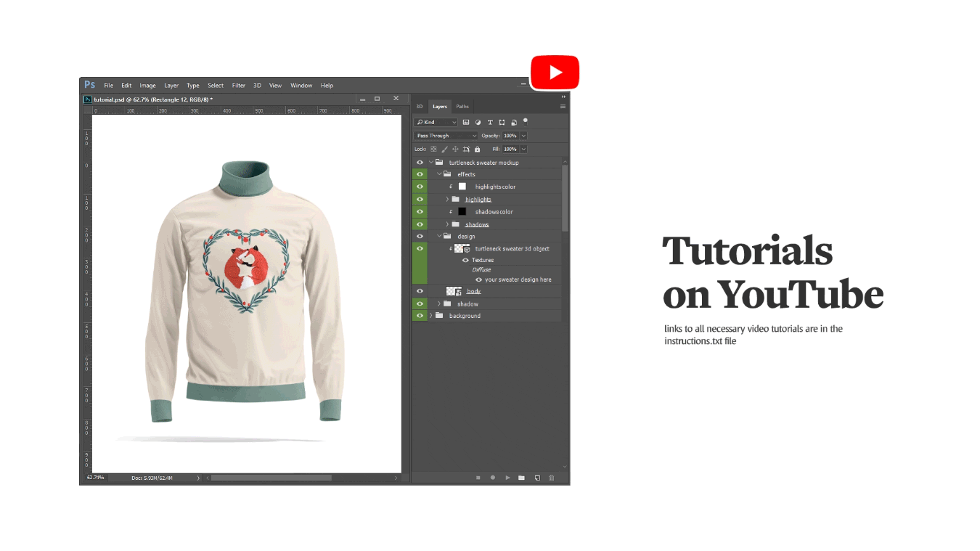Image resolution: width=980 pixels, height=551 pixels.
Task: Open the File menu
Action: click(x=108, y=86)
